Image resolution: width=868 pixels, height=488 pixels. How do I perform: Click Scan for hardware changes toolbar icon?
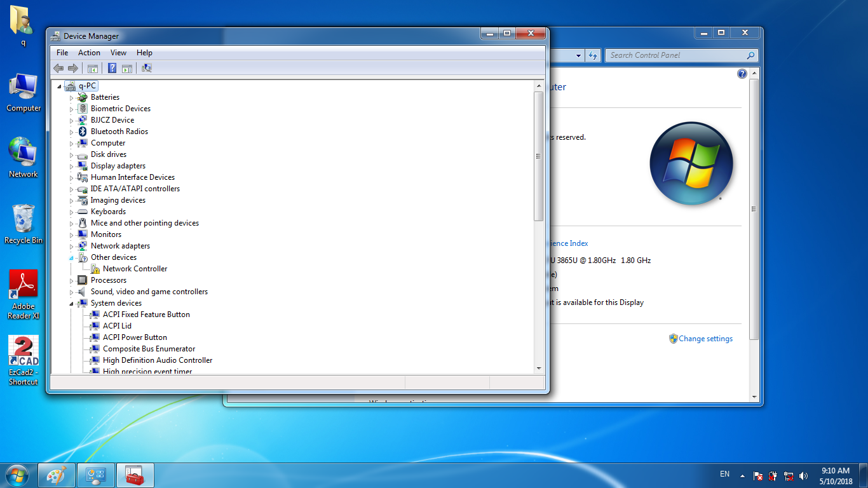coord(147,68)
